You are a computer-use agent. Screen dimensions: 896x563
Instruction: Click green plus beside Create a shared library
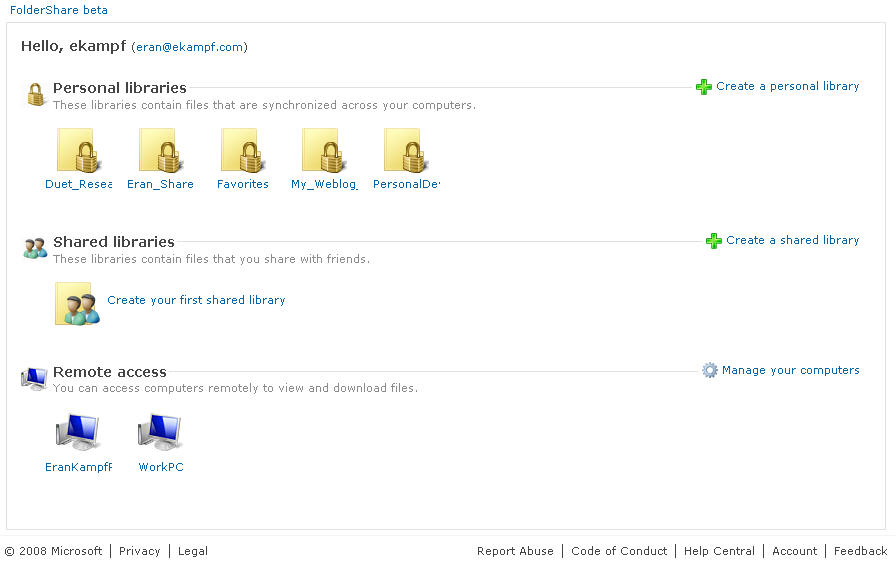(714, 241)
